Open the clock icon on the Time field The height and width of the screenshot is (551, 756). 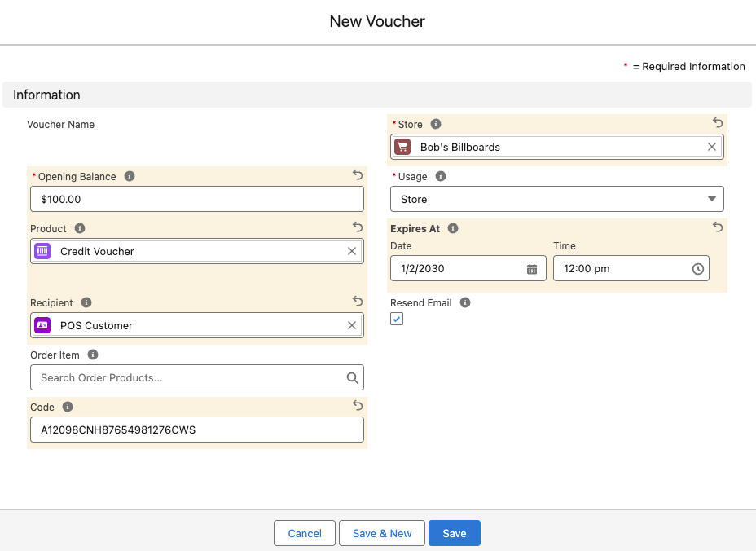(x=698, y=268)
